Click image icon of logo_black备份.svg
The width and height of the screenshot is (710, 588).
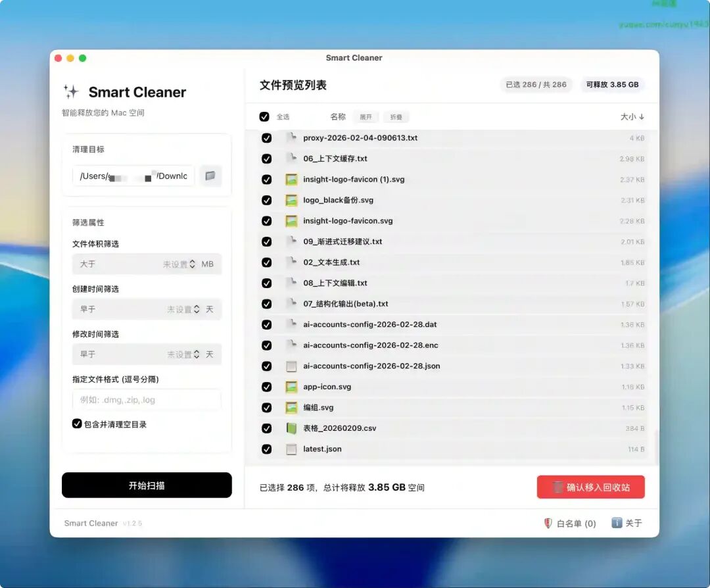tap(291, 200)
